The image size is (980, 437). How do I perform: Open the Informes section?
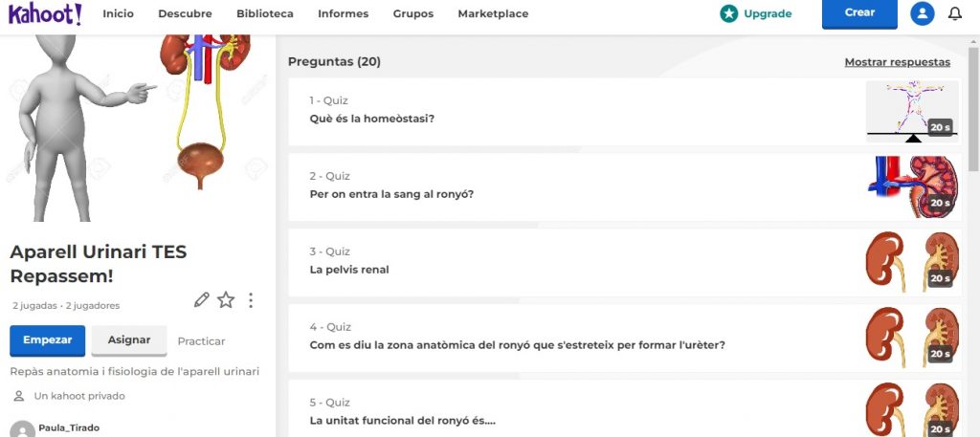[x=343, y=14]
